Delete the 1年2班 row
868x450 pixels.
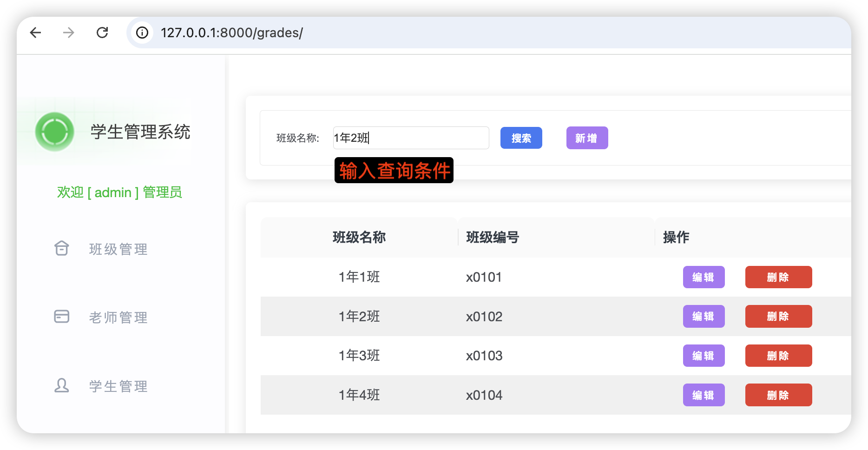(778, 317)
